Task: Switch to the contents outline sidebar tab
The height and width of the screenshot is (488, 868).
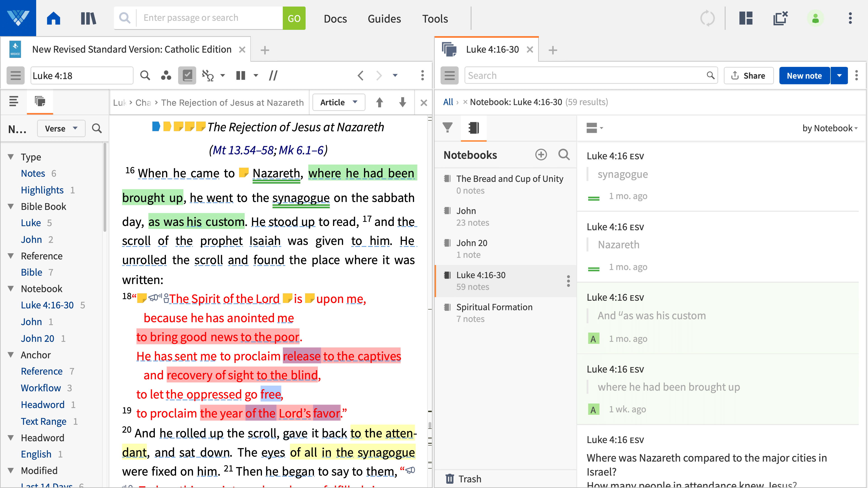Action: click(14, 101)
